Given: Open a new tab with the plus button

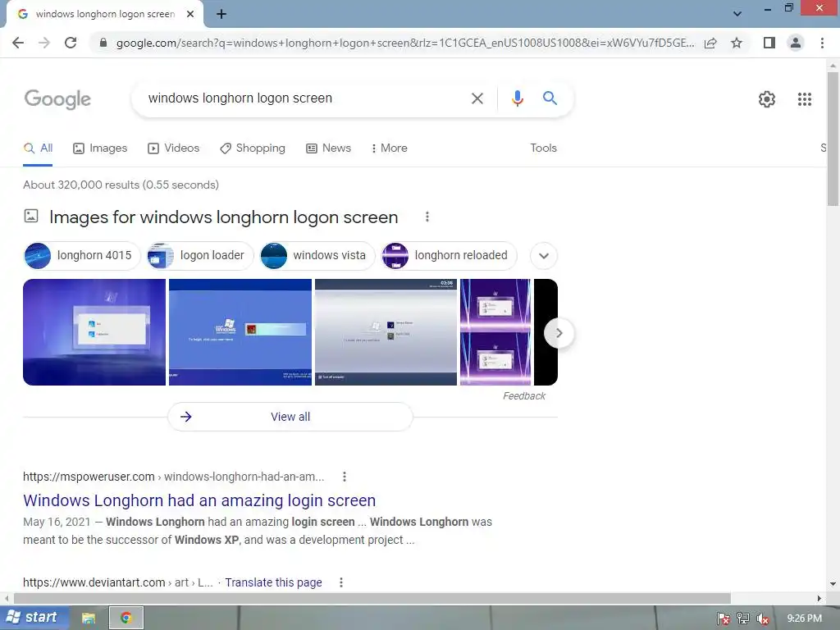Looking at the screenshot, I should point(221,15).
